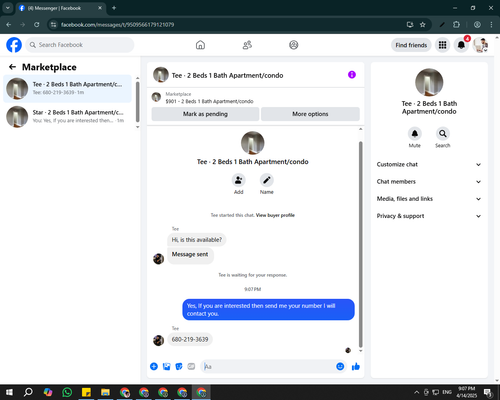Click the Search Facebook field

click(80, 45)
